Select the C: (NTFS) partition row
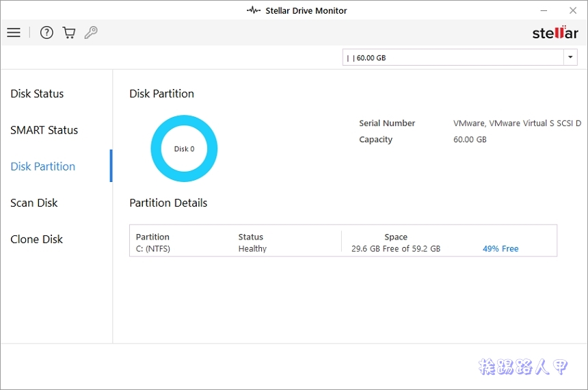 (x=153, y=249)
